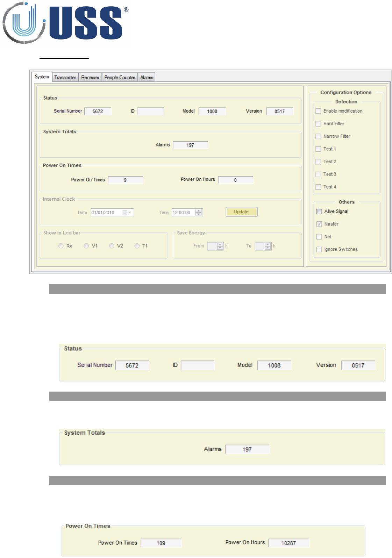Open the Date picker dropdown showing 01/01/2010
392x558 pixels.
(128, 213)
